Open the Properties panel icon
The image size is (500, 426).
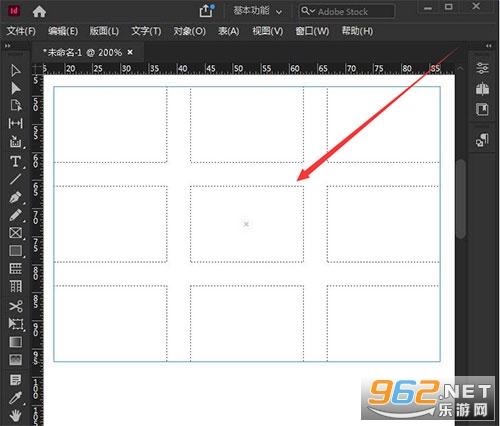coord(482,68)
